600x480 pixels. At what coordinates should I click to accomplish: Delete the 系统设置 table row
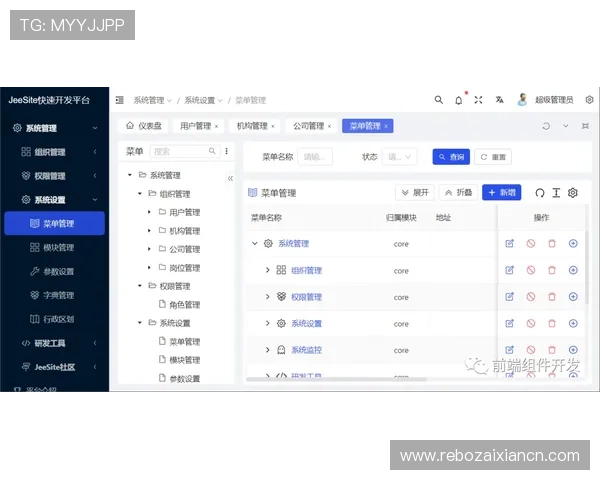coord(552,323)
